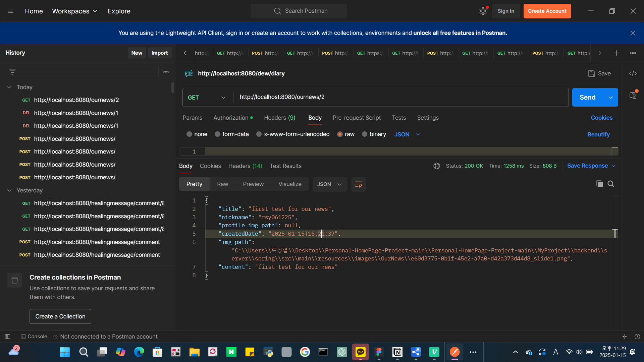This screenshot has width=644, height=362.
Task: Add a new request tab
Action: [616, 53]
